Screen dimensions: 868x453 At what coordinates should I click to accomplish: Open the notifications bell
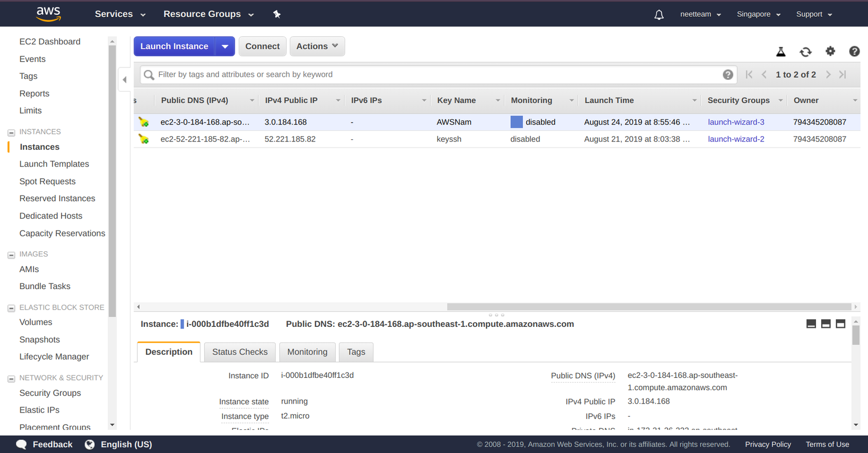click(x=659, y=15)
